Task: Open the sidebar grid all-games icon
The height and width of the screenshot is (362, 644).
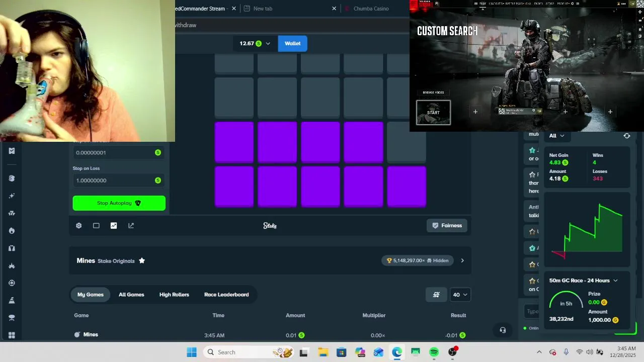Action: click(12, 335)
